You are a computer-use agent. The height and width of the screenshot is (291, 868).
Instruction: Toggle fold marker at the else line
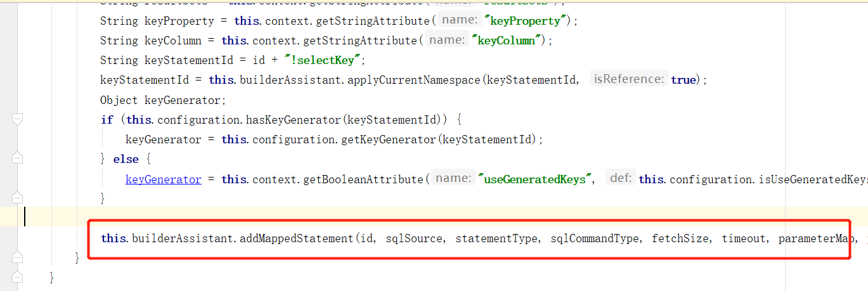point(18,158)
